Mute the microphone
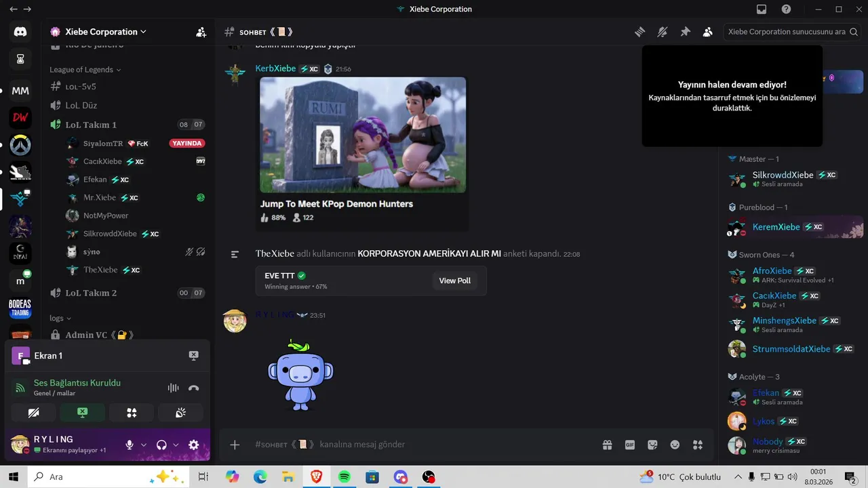This screenshot has width=868, height=488. (x=130, y=445)
